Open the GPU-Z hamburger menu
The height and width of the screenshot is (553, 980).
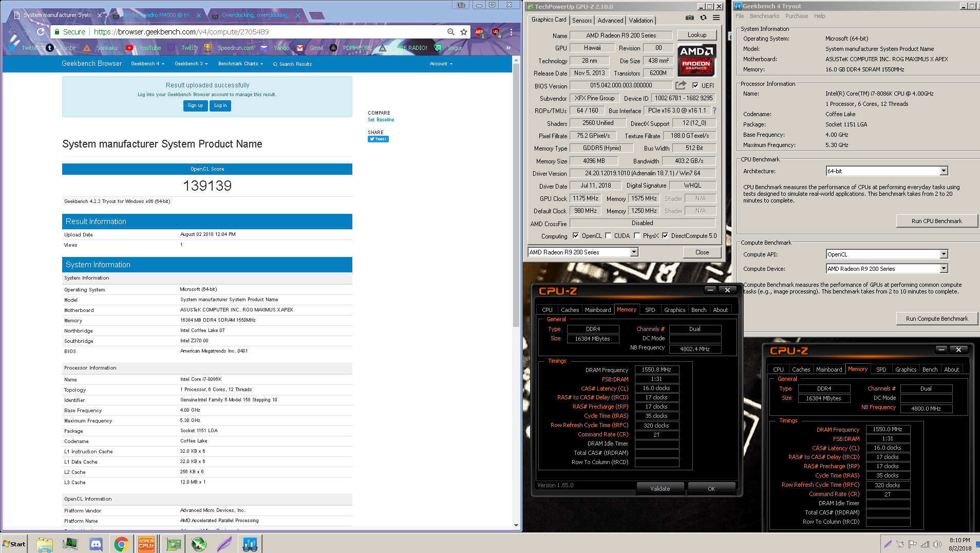[716, 17]
